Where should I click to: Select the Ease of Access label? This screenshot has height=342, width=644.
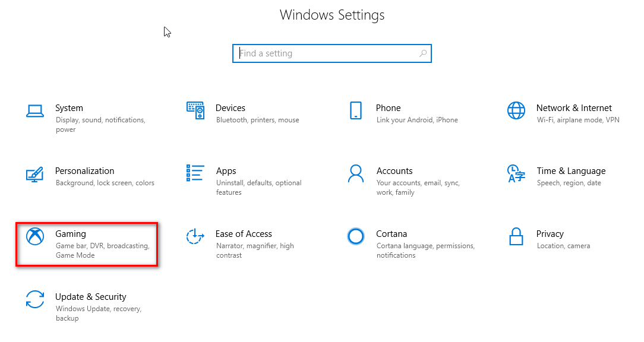point(244,234)
